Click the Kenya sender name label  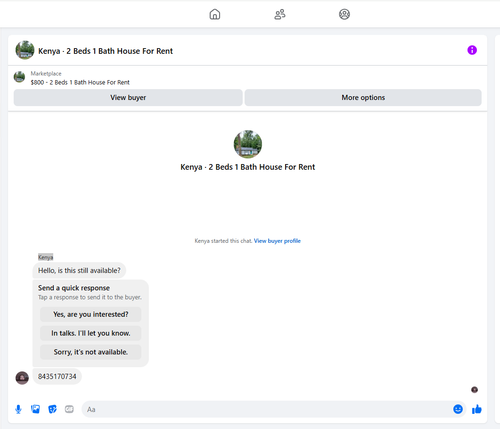pyautogui.click(x=45, y=257)
